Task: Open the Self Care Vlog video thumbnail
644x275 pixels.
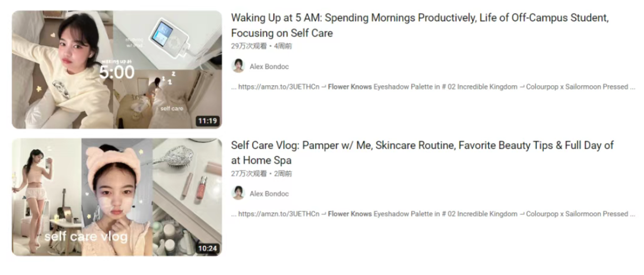Action: (117, 197)
